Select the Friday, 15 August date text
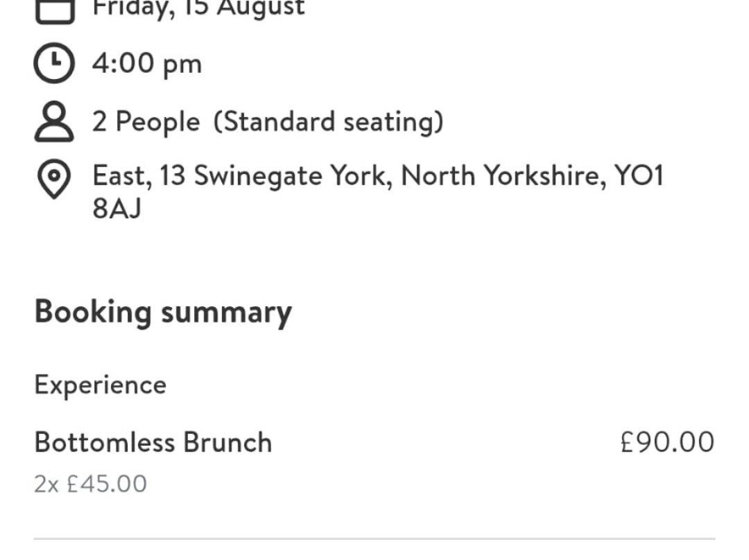The width and height of the screenshot is (749, 560). (x=198, y=8)
